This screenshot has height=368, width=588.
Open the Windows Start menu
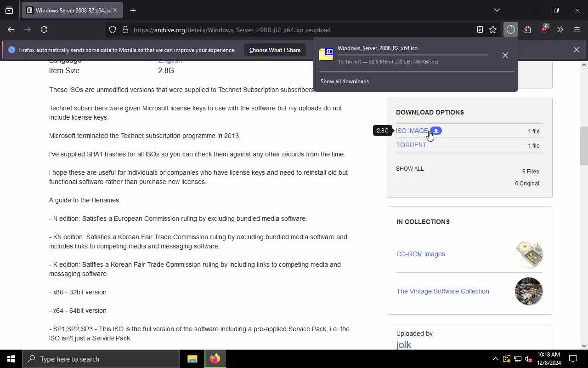tap(11, 359)
